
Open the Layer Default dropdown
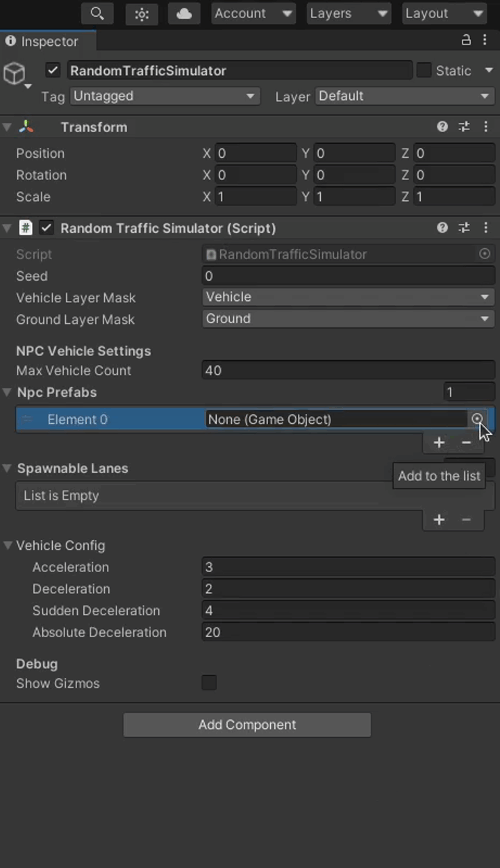[x=405, y=96]
